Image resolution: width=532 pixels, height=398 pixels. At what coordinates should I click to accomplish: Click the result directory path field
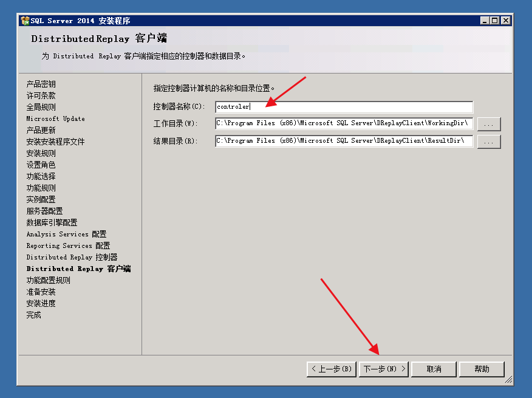[x=344, y=142]
